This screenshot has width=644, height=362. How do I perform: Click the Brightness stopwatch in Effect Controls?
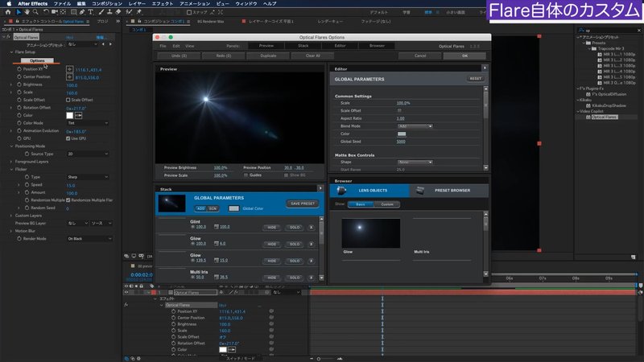19,84
